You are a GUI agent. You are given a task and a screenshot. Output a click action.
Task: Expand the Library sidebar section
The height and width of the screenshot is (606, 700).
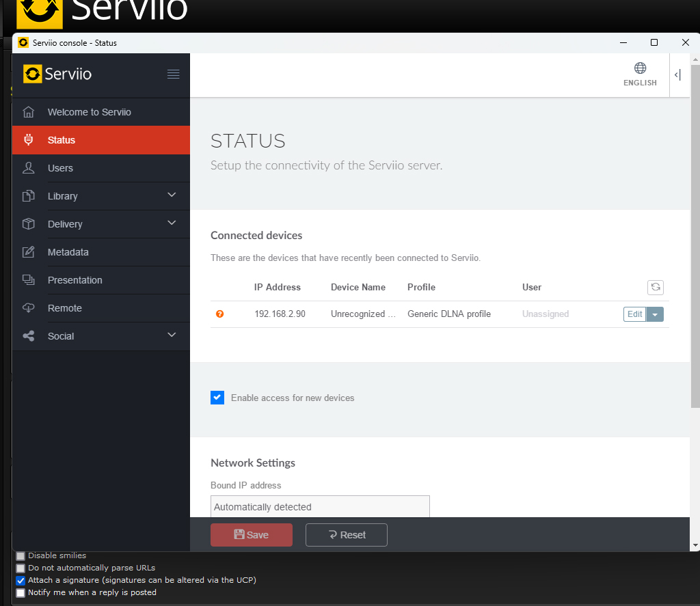[x=171, y=195]
